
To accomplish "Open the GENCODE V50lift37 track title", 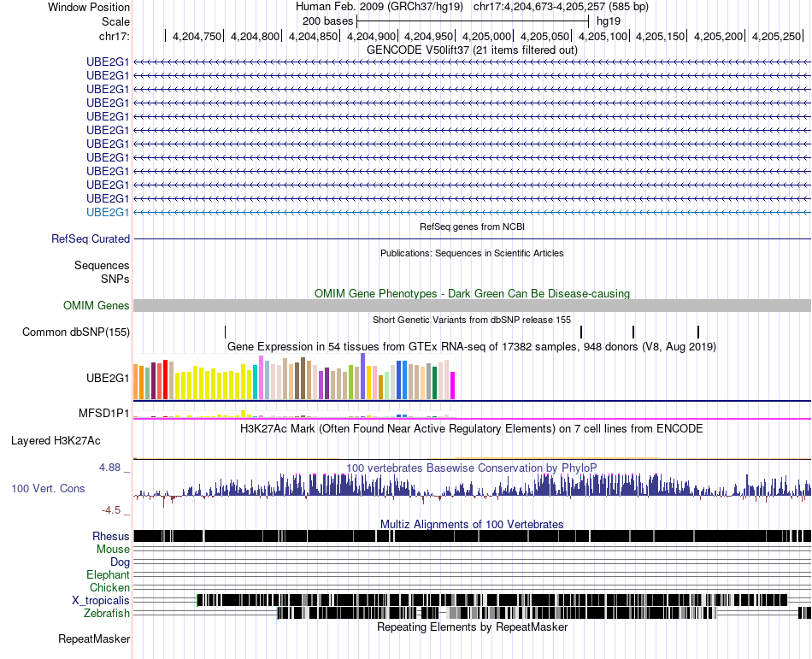I will (472, 50).
